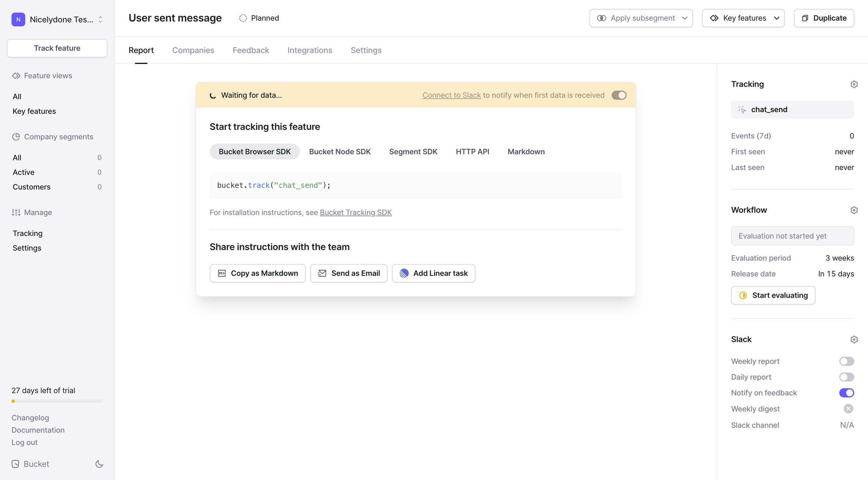Open All feature views
This screenshot has height=480, width=868.
tap(17, 97)
